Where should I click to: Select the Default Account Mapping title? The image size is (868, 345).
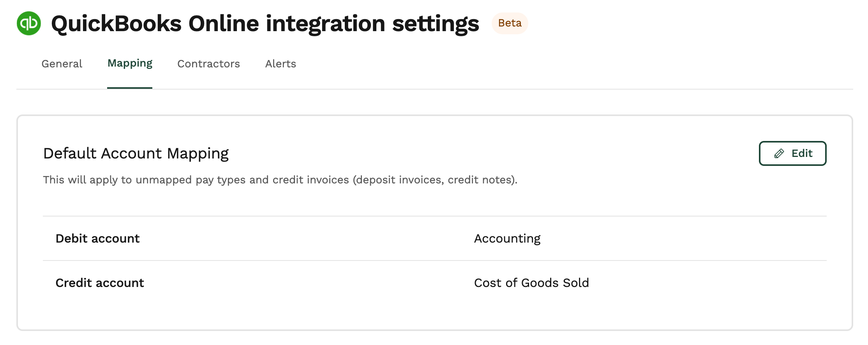coord(136,153)
